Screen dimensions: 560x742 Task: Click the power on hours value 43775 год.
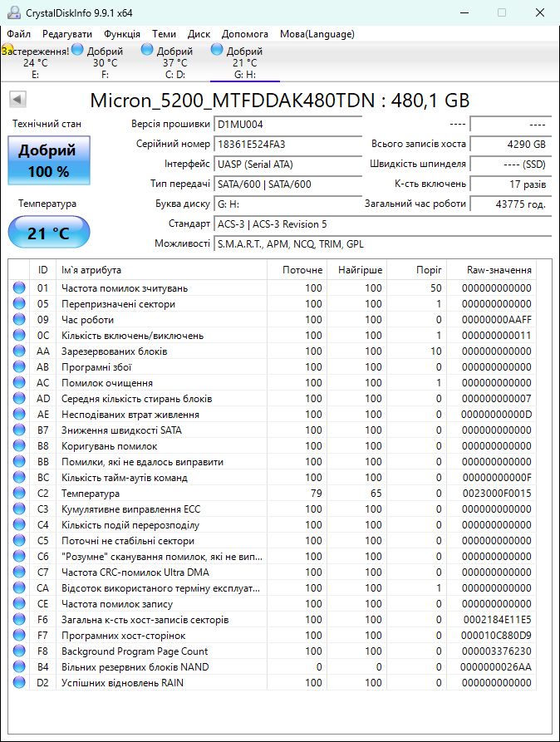click(511, 204)
